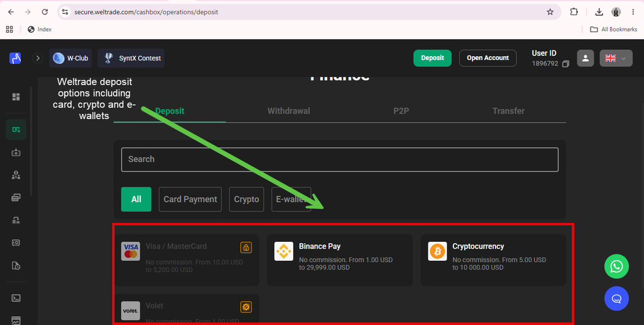Select the Visa / MasterCard deposit option
Viewport: 644px width, 325px height.
[x=186, y=260]
